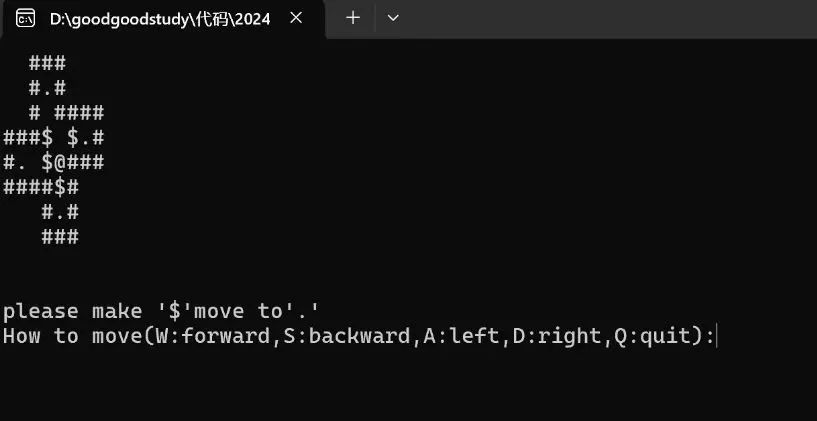Click the terminal icon in the tab
This screenshot has height=421, width=817.
point(25,18)
